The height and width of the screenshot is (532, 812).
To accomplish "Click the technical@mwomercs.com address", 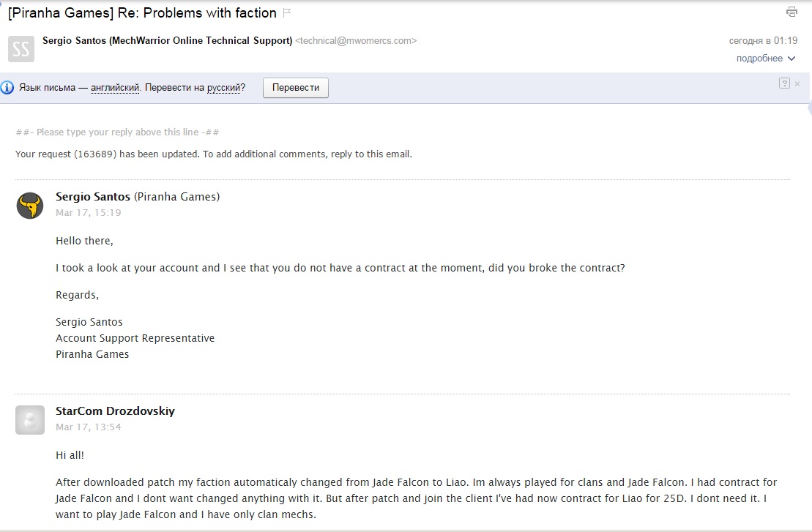I will point(356,41).
